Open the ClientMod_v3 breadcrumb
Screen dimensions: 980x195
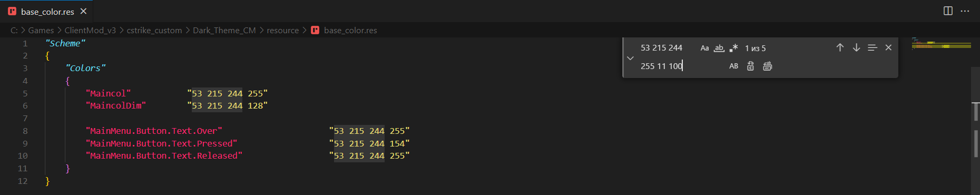pos(90,31)
